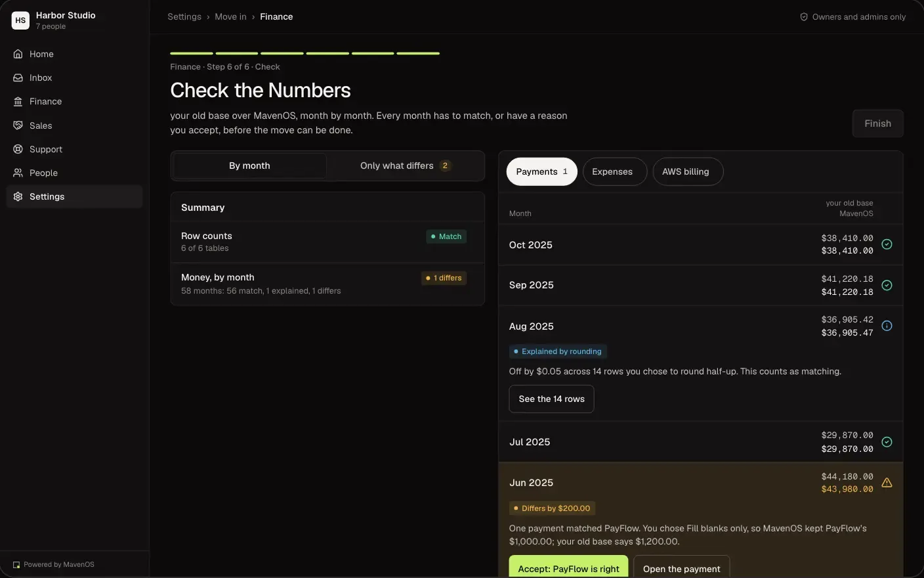Click the green check icon for Sep 2025
924x578 pixels.
(887, 285)
